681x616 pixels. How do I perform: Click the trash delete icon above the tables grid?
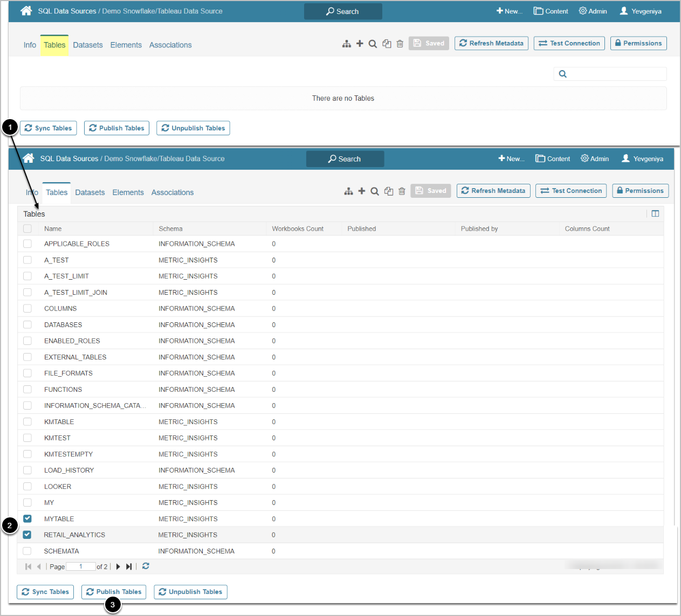(x=402, y=191)
